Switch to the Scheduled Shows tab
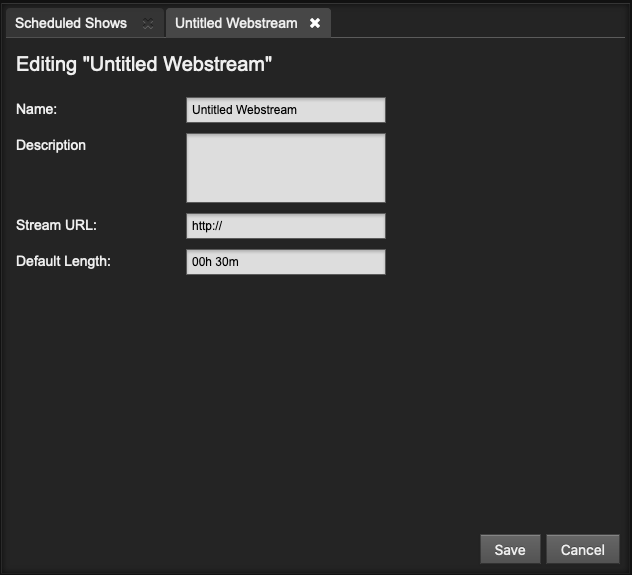 pos(71,23)
